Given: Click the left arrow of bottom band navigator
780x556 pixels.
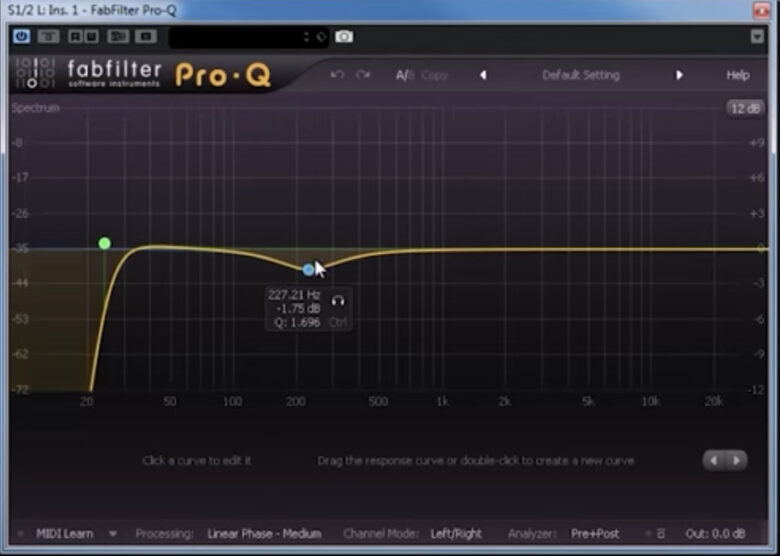Looking at the screenshot, I should [714, 461].
